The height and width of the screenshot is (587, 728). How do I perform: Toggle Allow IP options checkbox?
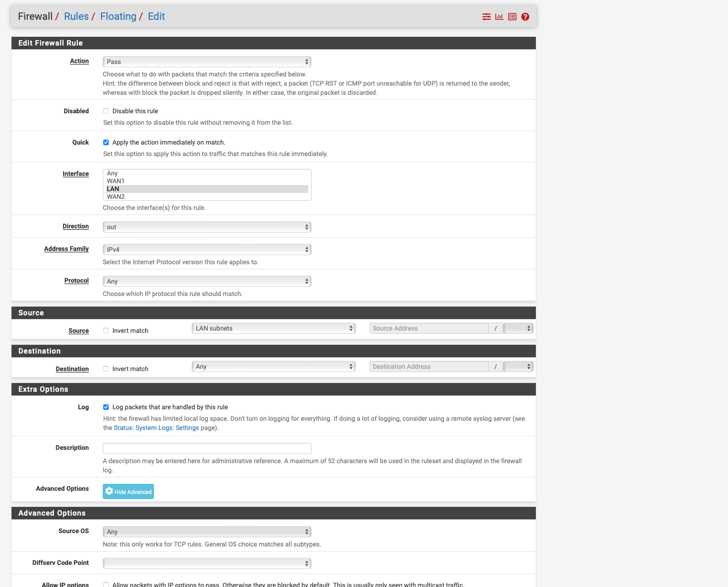[x=106, y=585]
